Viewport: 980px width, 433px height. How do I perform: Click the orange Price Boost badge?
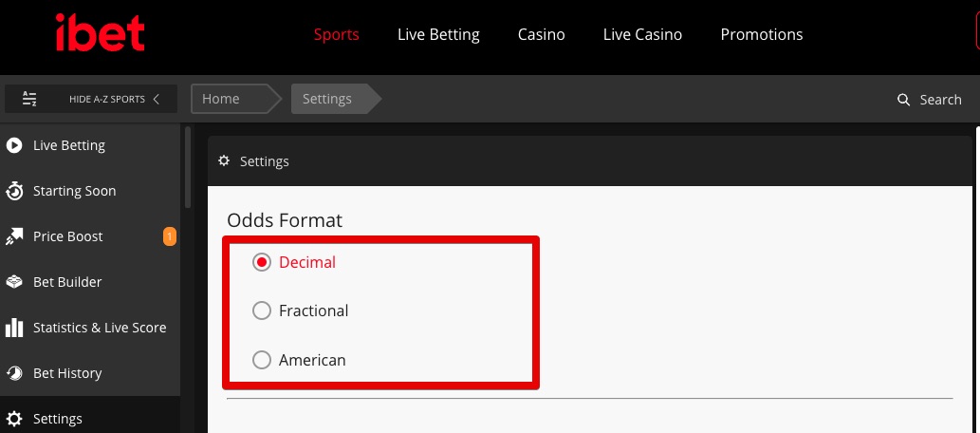[170, 236]
